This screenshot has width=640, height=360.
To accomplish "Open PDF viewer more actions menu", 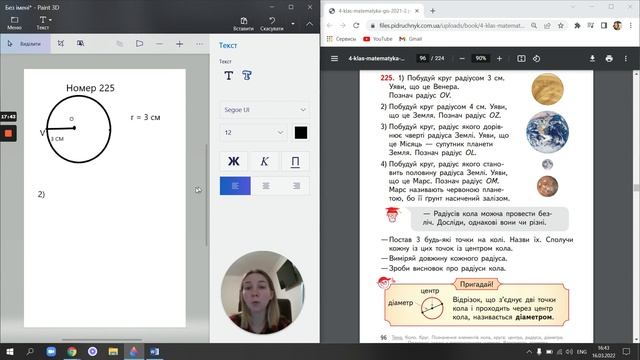I will [626, 58].
